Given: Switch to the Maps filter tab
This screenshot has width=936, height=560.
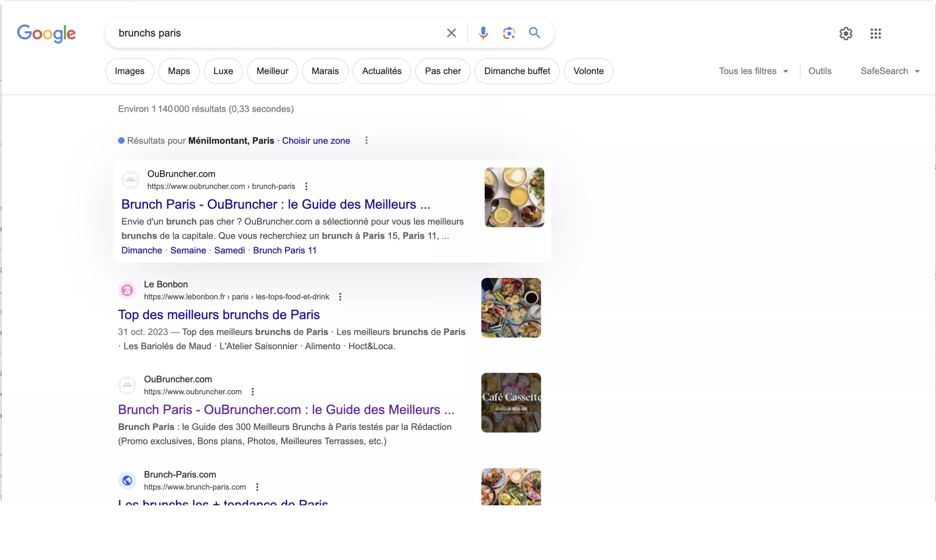Looking at the screenshot, I should click(x=179, y=71).
